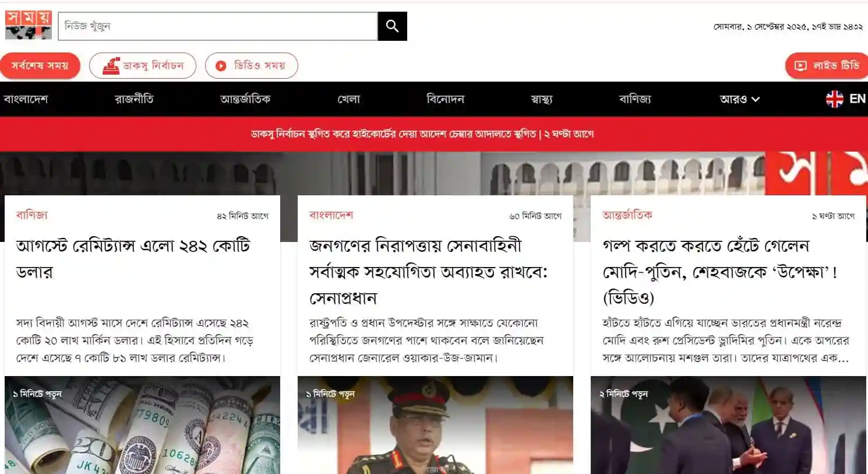Click the UK flag icon next to EN

(x=835, y=99)
